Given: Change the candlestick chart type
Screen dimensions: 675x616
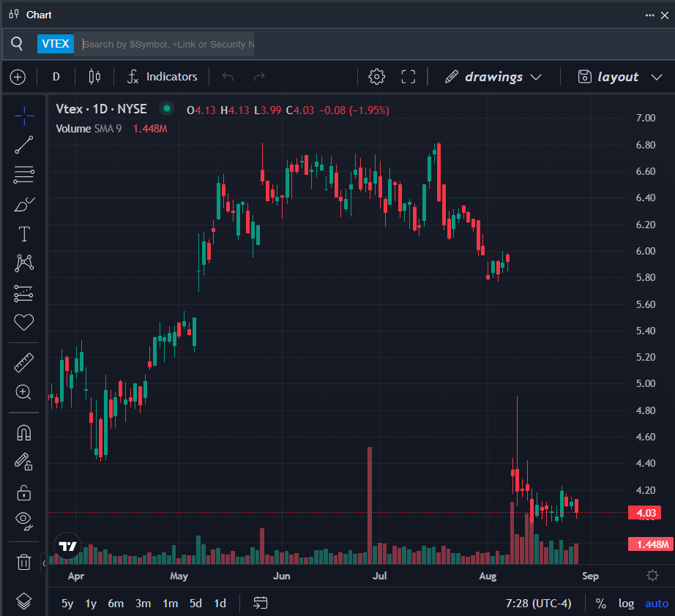Looking at the screenshot, I should point(94,77).
